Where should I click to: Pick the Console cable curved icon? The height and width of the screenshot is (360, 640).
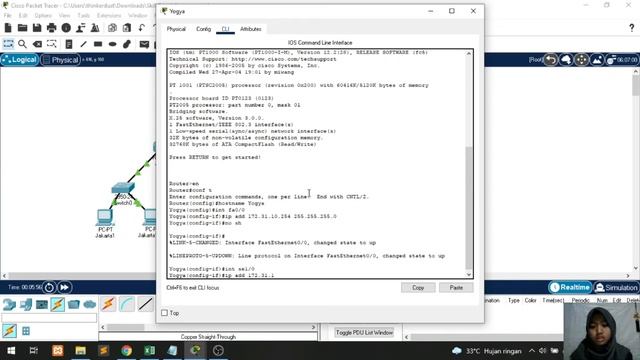pyautogui.click(x=127, y=304)
